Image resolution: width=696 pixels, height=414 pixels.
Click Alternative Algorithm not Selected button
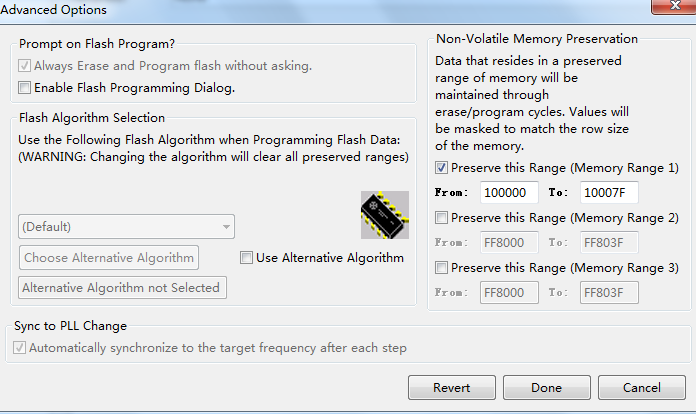click(123, 288)
